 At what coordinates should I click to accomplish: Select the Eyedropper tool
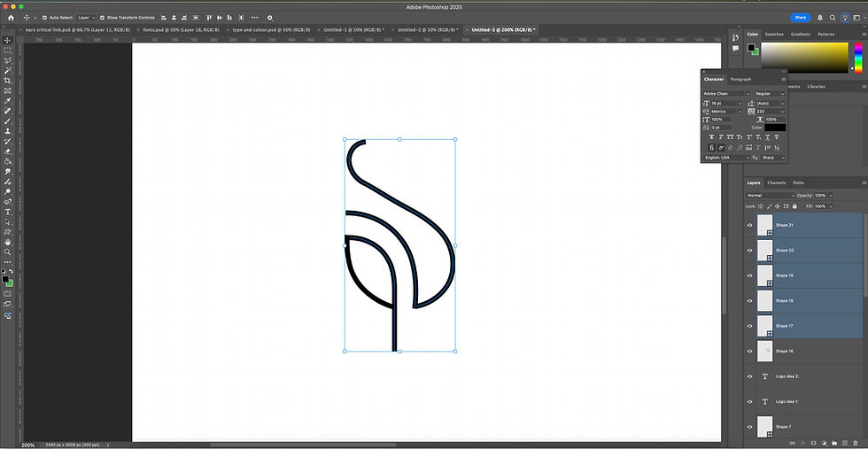click(8, 101)
